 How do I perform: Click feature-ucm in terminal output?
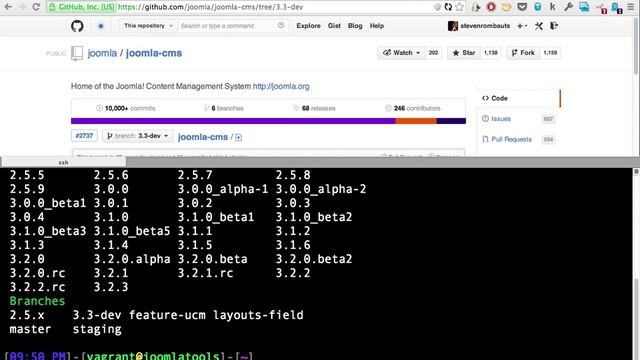point(167,315)
